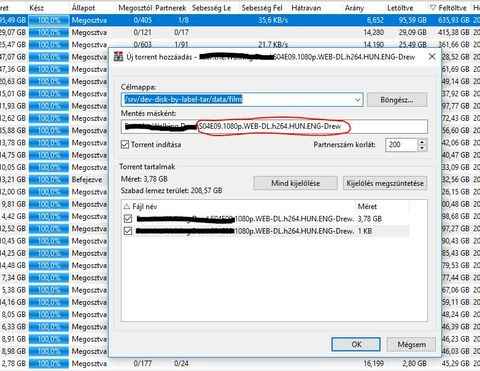Click the 1/8 peers cell in selected row

pyautogui.click(x=183, y=20)
